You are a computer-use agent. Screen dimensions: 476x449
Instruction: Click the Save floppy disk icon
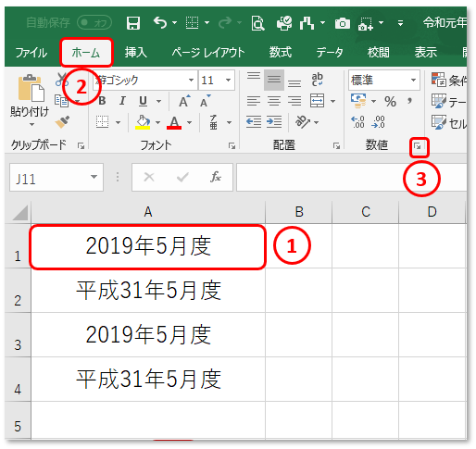[133, 23]
